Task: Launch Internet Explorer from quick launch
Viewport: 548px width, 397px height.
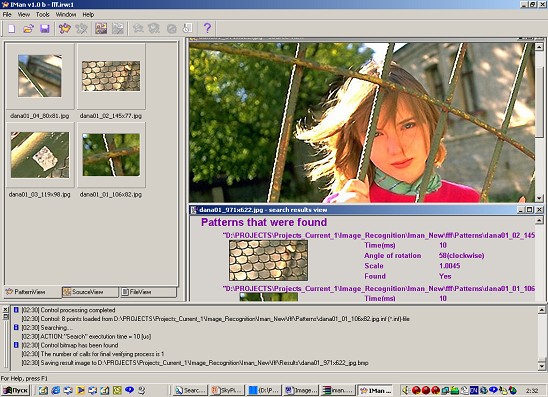Action: tap(56, 390)
